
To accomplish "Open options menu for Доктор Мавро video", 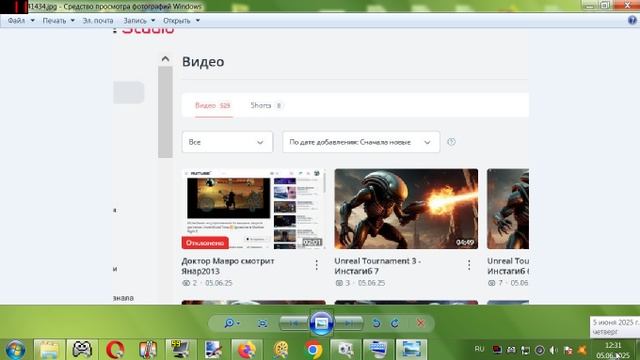I will pyautogui.click(x=316, y=265).
